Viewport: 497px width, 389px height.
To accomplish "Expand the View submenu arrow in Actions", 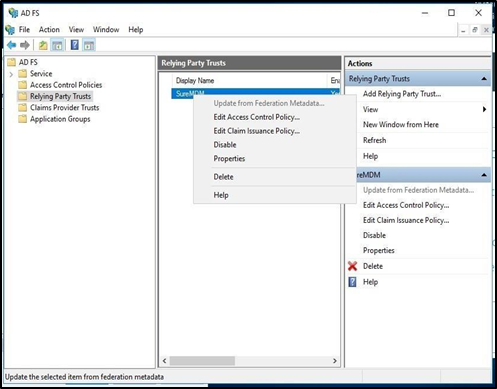I will click(484, 109).
